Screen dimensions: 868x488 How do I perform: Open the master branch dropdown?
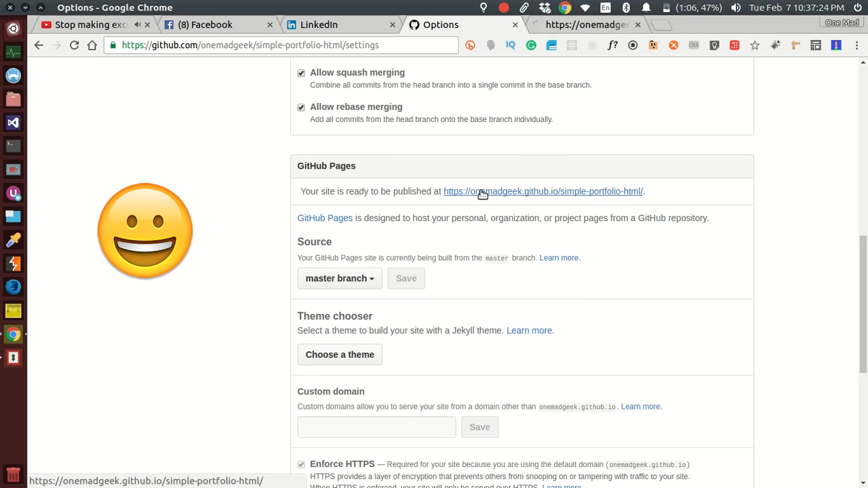(339, 278)
